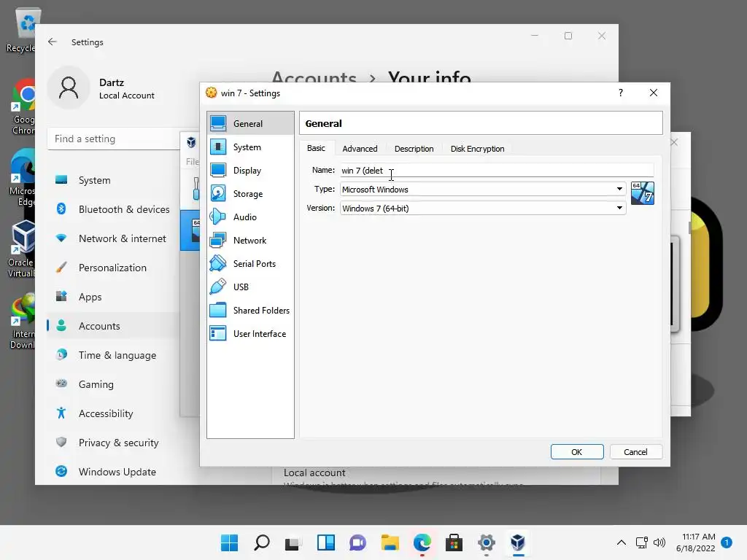The image size is (747, 560).
Task: Open Windows Update in Settings sidebar
Action: coord(113,472)
